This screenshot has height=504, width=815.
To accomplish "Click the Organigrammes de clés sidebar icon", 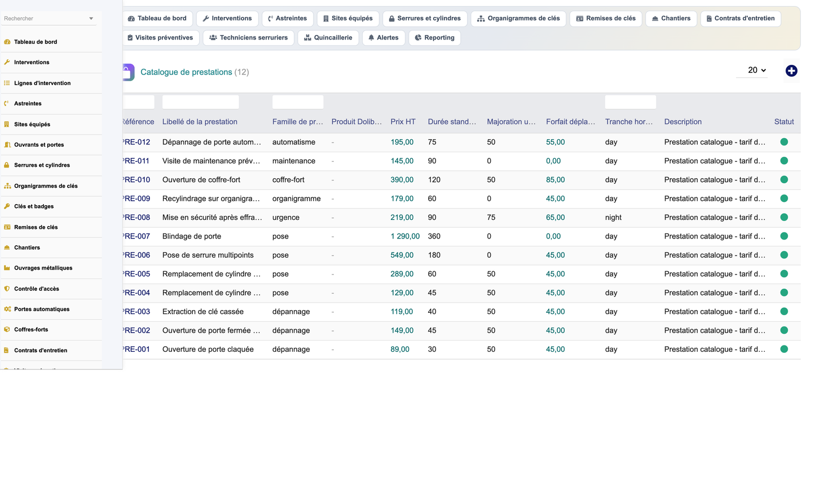I will point(7,185).
